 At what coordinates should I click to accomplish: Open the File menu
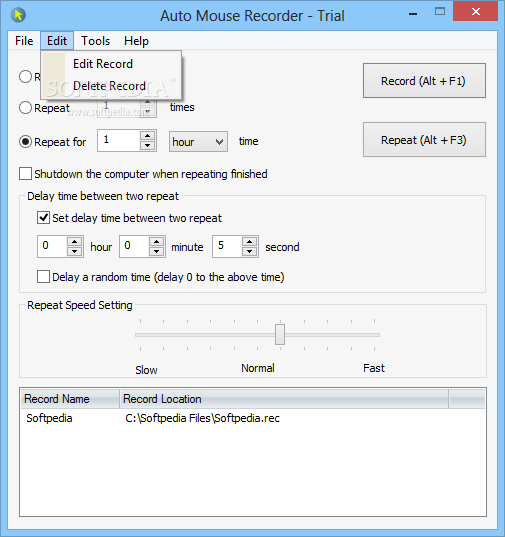(24, 41)
